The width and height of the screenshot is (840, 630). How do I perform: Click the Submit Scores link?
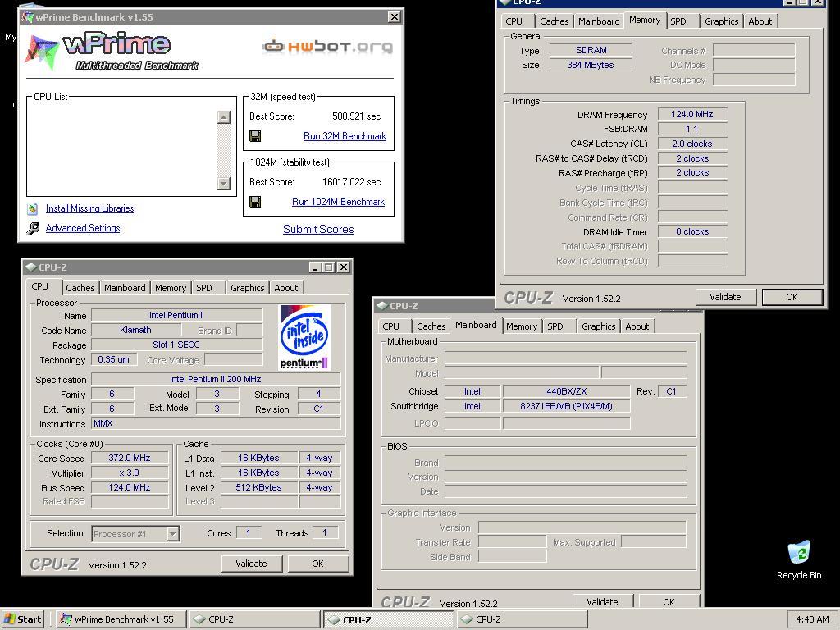click(x=318, y=230)
